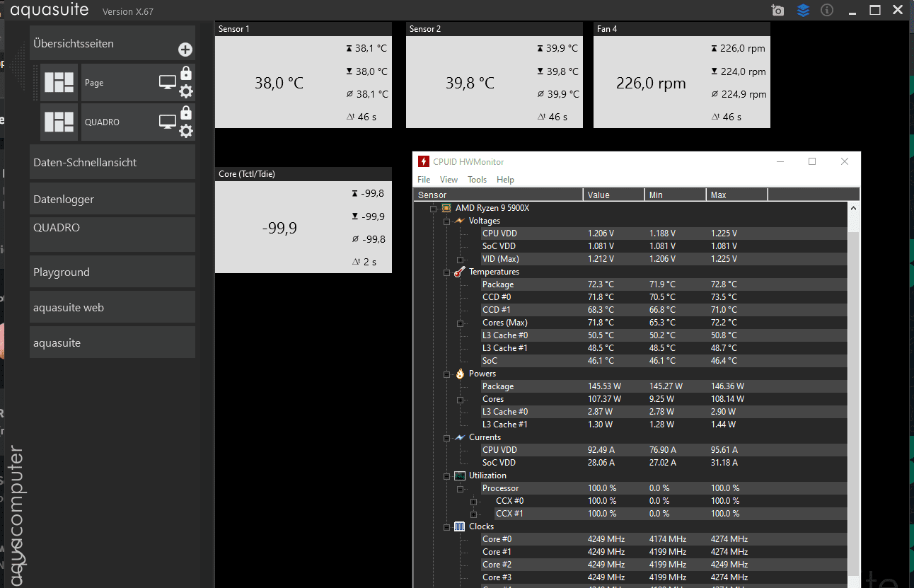The width and height of the screenshot is (914, 588).
Task: Collapse the Clocks node
Action: point(447,527)
